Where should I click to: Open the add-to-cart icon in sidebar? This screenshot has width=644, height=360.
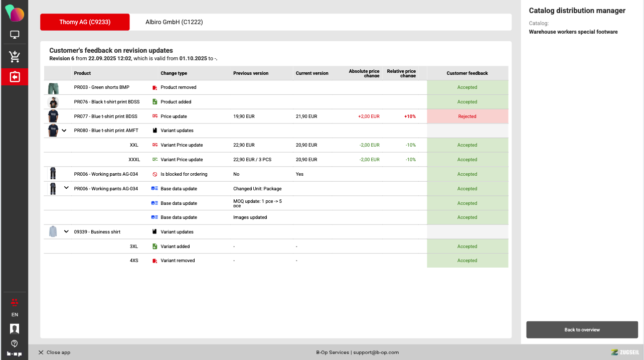point(15,56)
